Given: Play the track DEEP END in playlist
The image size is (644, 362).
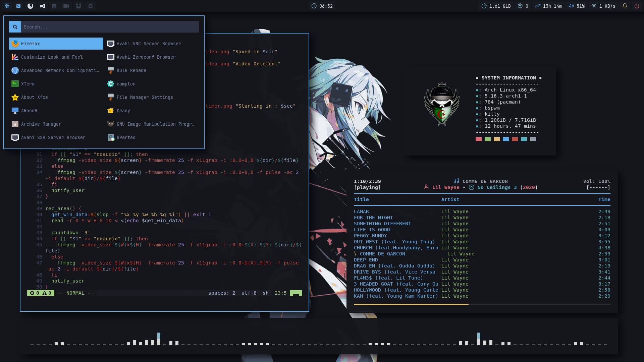Looking at the screenshot, I should click(x=366, y=260).
